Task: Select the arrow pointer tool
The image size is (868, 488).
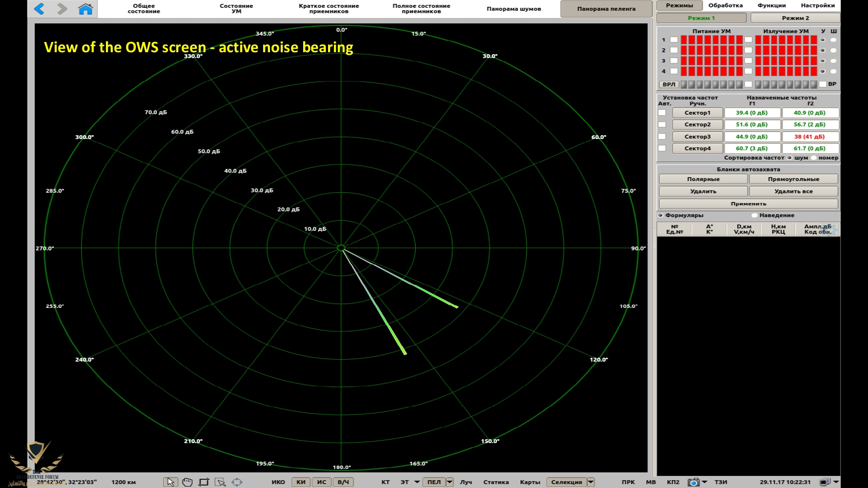Action: tap(170, 482)
